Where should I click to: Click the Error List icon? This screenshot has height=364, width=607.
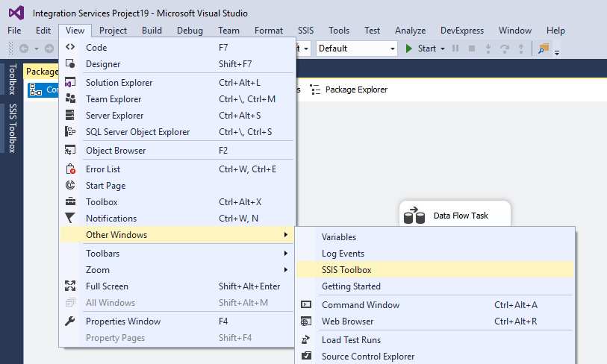70,169
